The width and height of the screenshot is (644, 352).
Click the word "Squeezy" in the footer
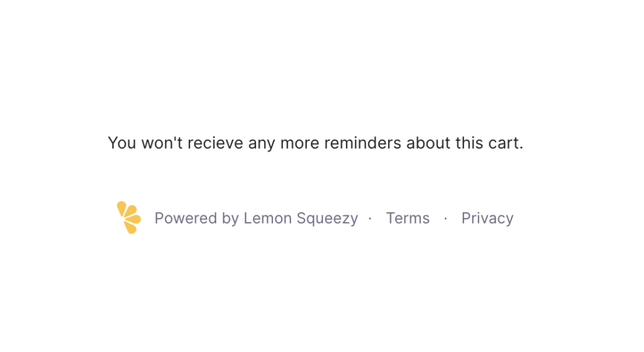point(327,219)
